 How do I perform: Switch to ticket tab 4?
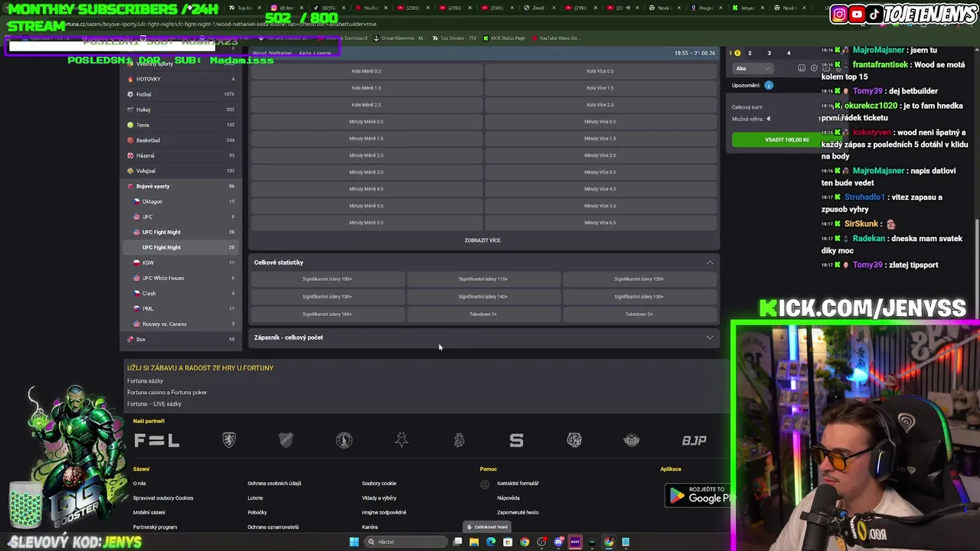click(x=789, y=53)
